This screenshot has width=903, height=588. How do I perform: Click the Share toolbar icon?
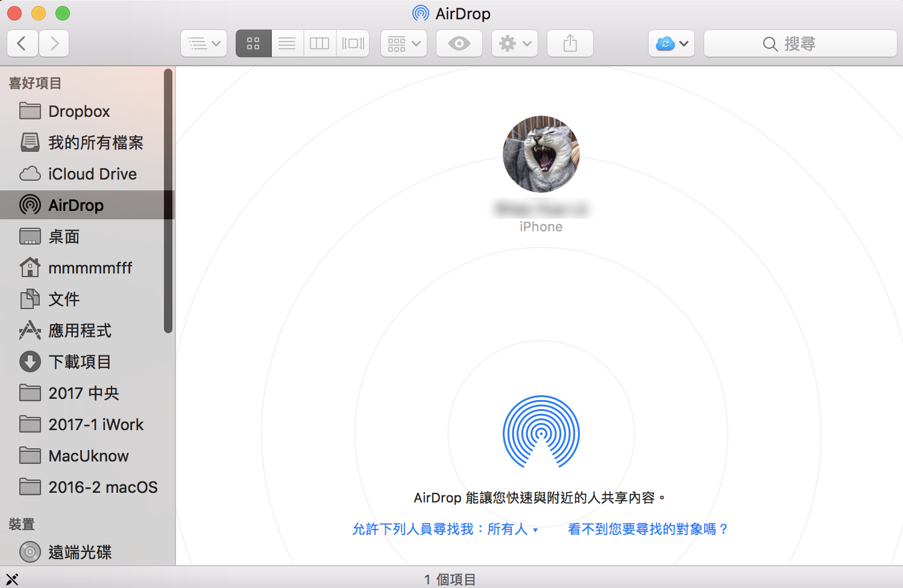[x=570, y=43]
